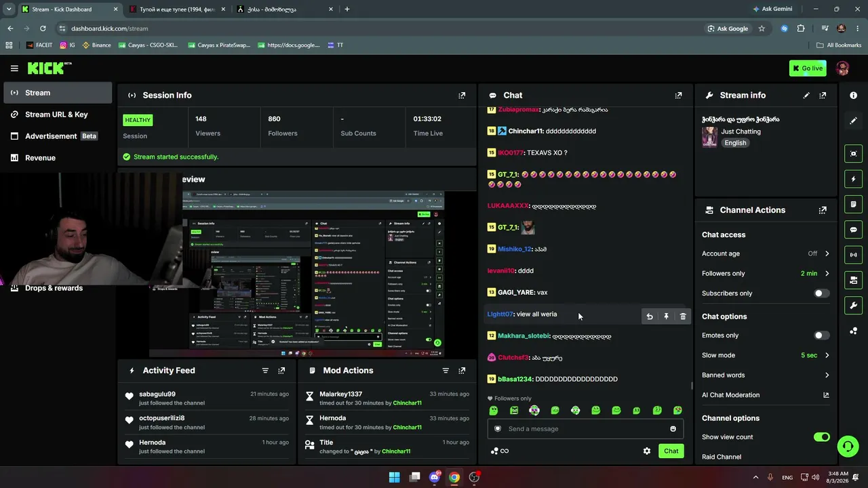Image resolution: width=868 pixels, height=488 pixels.
Task: Open the emoji picker in chat input
Action: tap(673, 429)
